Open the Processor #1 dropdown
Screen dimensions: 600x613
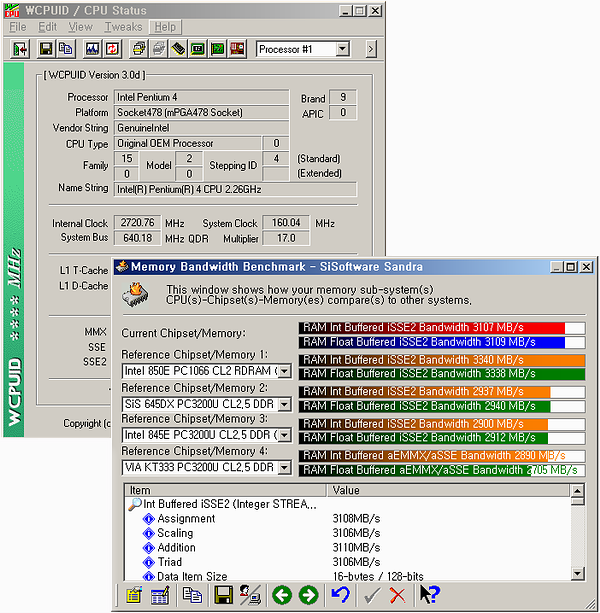pos(342,49)
